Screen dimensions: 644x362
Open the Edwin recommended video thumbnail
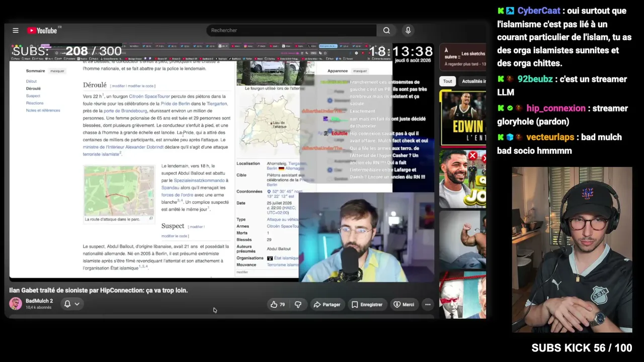[x=463, y=118]
